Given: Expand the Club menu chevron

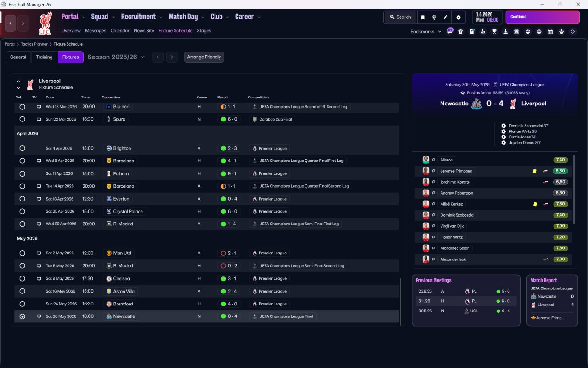Looking at the screenshot, I should [x=227, y=17].
